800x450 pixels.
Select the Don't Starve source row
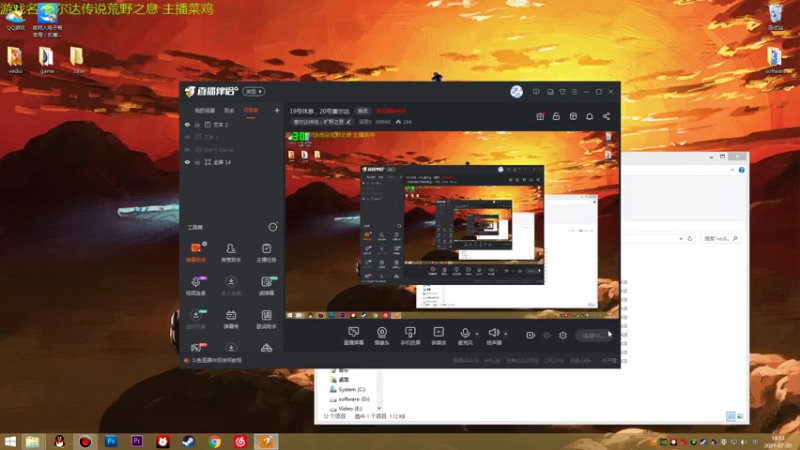(232, 150)
